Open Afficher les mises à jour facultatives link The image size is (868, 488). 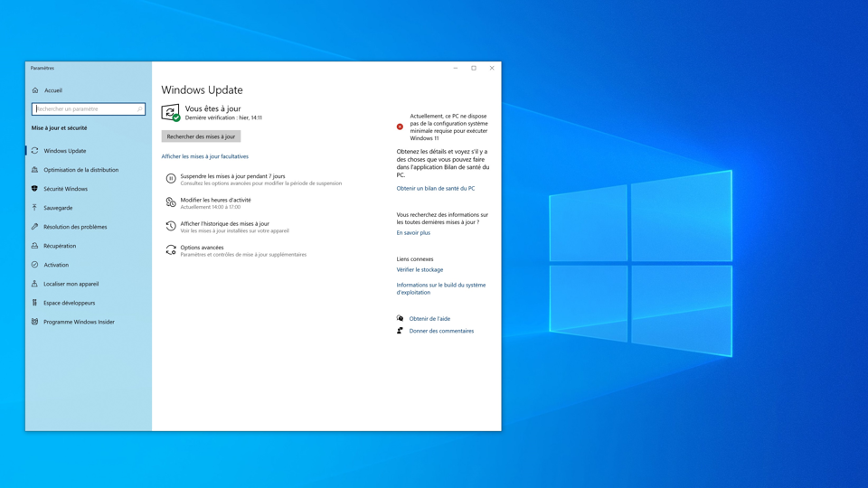[205, 156]
